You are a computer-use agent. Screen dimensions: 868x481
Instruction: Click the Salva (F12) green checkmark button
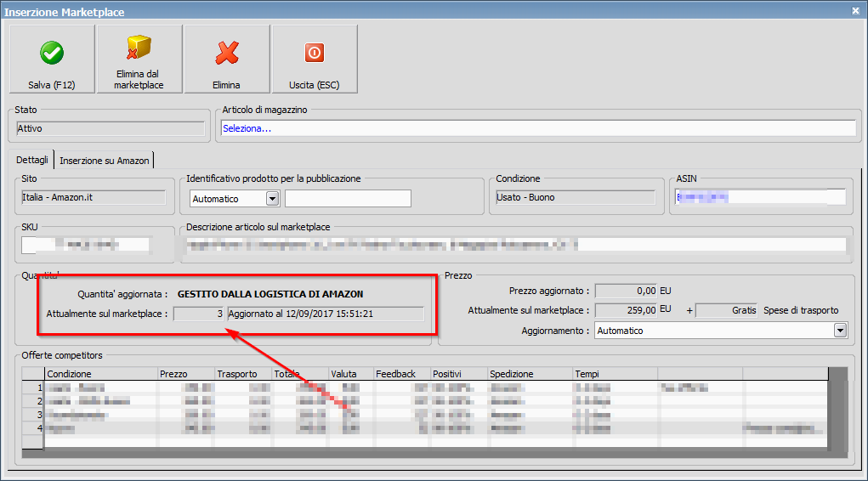point(52,59)
